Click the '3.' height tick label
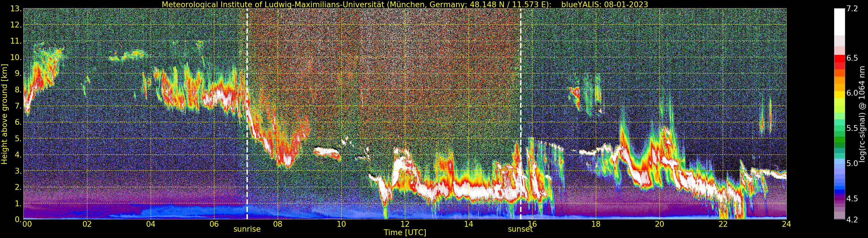The width and height of the screenshot is (868, 238). [x=18, y=171]
